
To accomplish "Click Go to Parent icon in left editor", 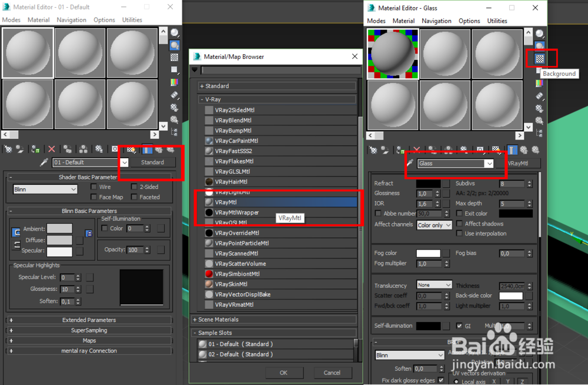I will [x=159, y=150].
